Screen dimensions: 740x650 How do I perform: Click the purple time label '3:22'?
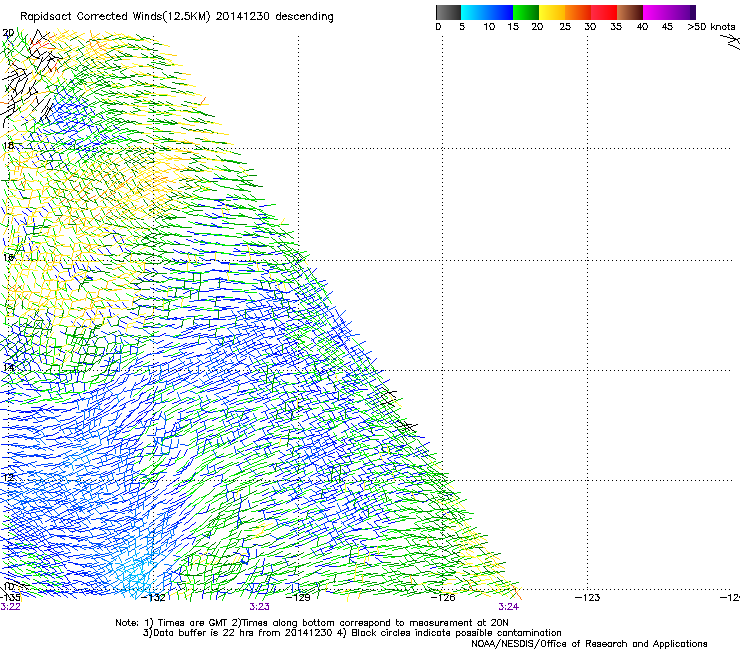tap(10, 607)
